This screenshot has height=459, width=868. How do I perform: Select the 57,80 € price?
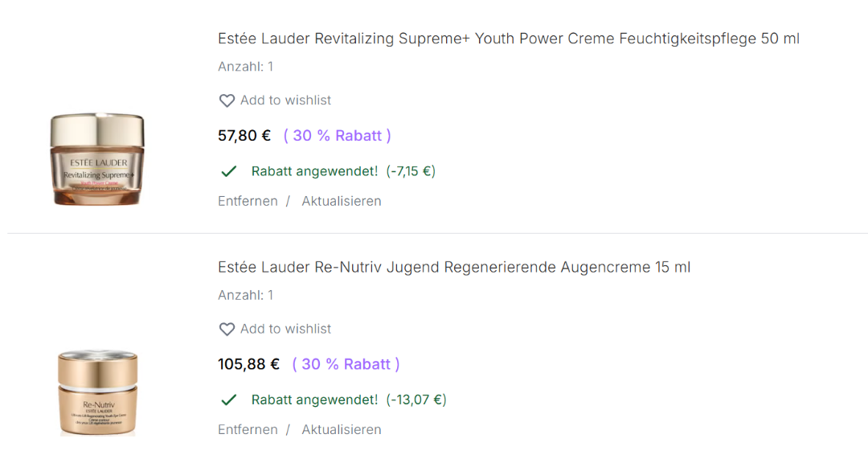pyautogui.click(x=244, y=136)
